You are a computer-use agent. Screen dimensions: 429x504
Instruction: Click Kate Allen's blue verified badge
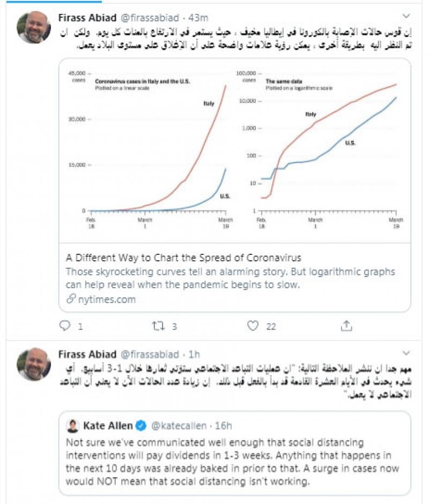pyautogui.click(x=142, y=426)
